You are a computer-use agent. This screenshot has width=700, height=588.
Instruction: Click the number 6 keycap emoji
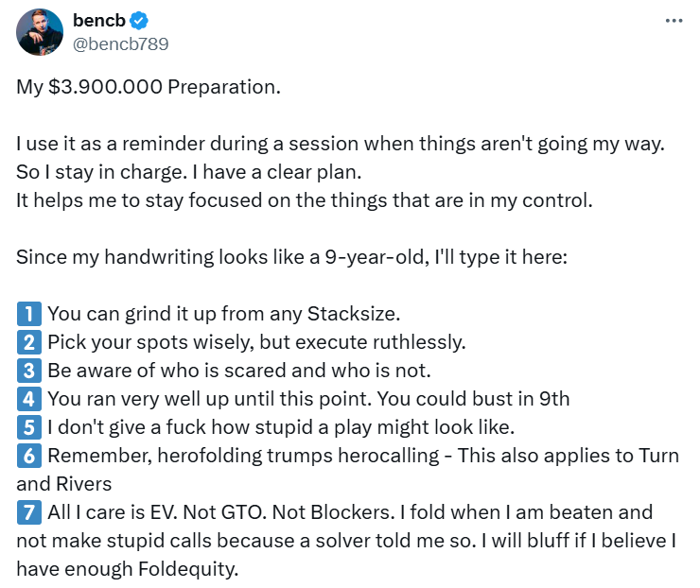[27, 456]
